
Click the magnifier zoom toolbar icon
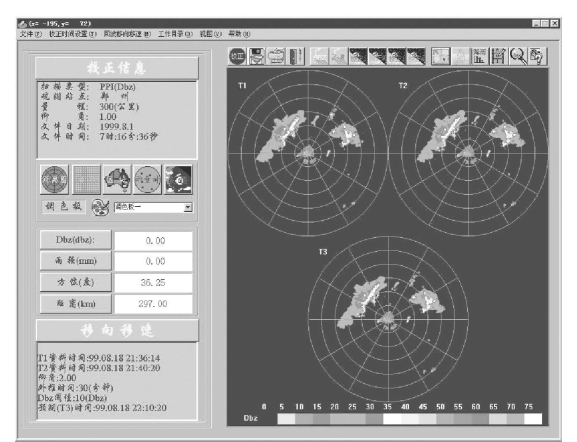(x=518, y=56)
